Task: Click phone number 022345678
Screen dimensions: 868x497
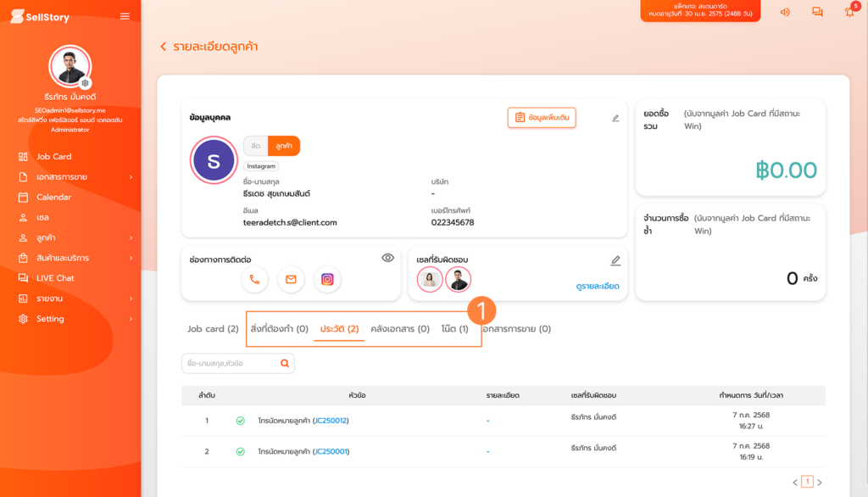Action: (453, 223)
